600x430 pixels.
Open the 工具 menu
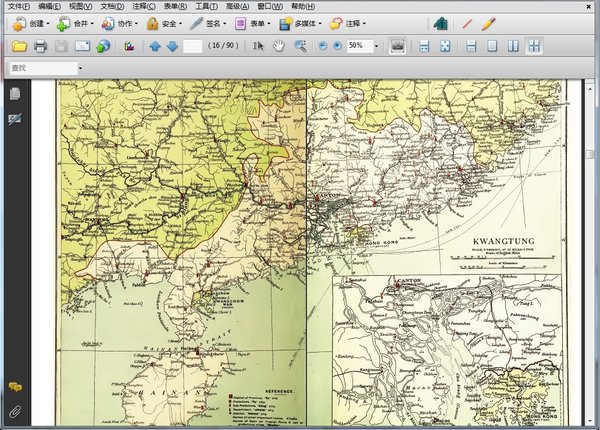click(207, 6)
